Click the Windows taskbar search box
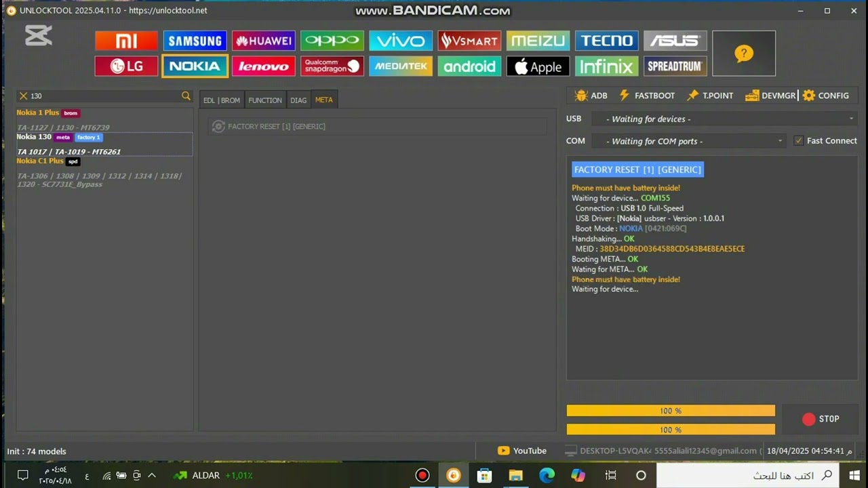This screenshot has height=488, width=868. (x=749, y=475)
